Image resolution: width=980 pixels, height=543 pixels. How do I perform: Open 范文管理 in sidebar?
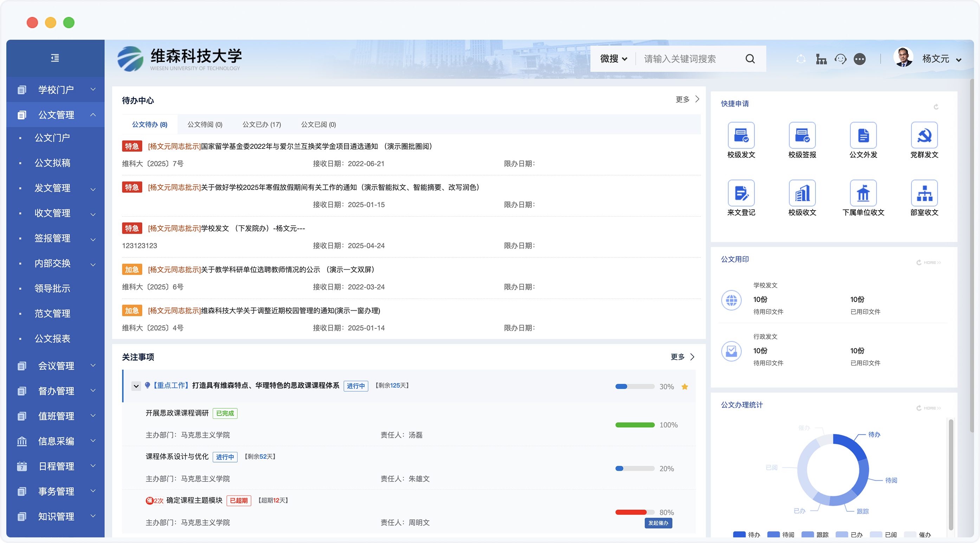coord(52,314)
